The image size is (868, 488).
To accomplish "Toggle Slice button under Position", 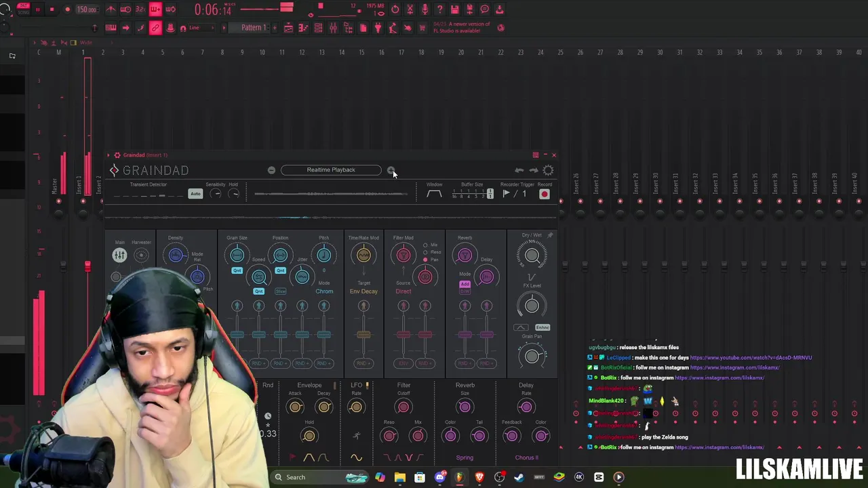I will pos(280,291).
